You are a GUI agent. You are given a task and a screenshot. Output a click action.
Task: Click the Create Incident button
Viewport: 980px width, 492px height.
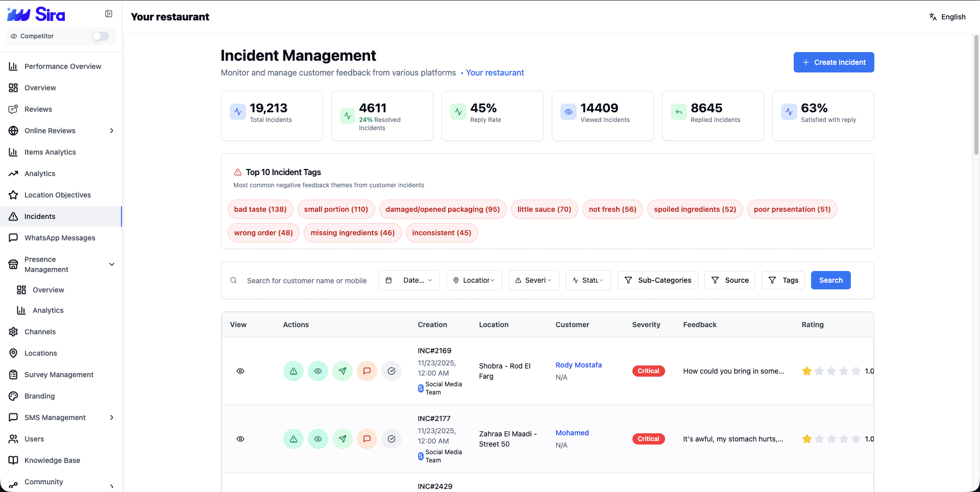834,62
